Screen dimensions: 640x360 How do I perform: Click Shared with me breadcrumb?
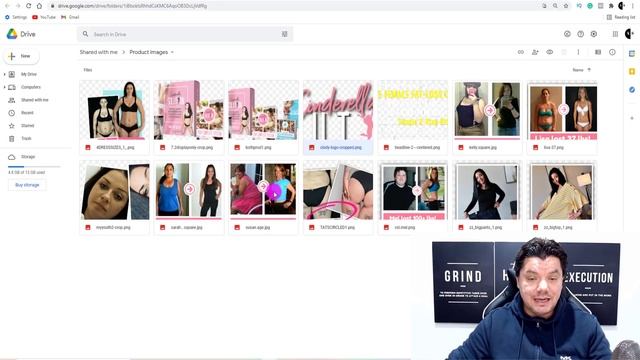click(98, 52)
